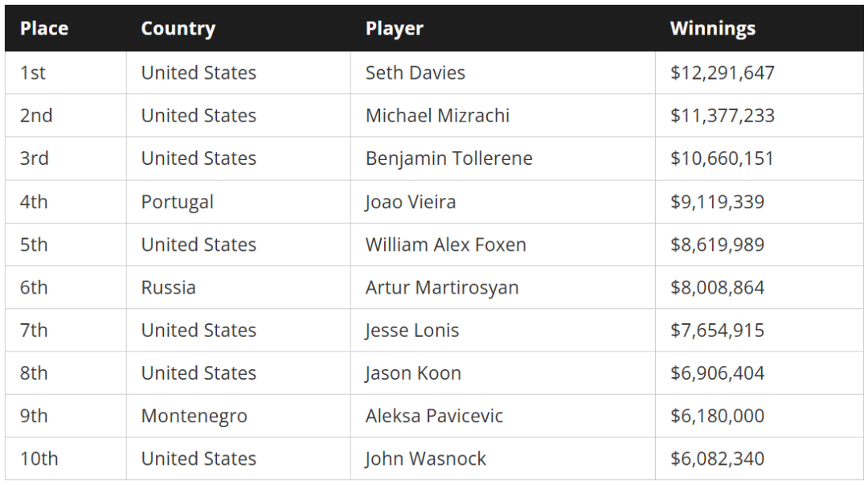This screenshot has width=868, height=485.
Task: Click the Country column header
Action: (178, 28)
